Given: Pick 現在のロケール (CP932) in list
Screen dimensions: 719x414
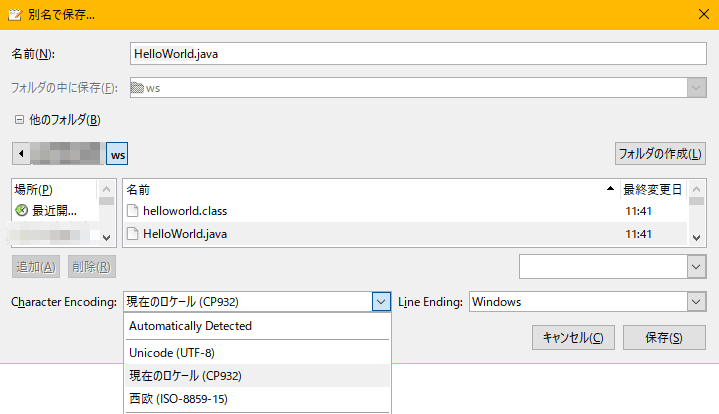Looking at the screenshot, I should 185,376.
